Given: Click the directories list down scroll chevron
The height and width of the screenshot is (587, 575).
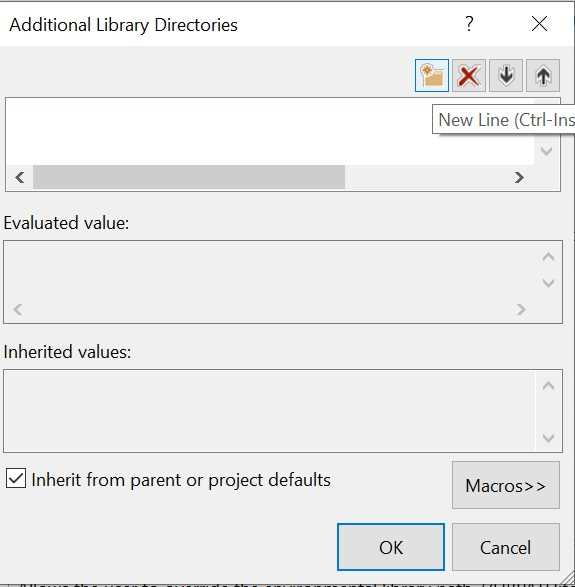Looking at the screenshot, I should click(547, 151).
